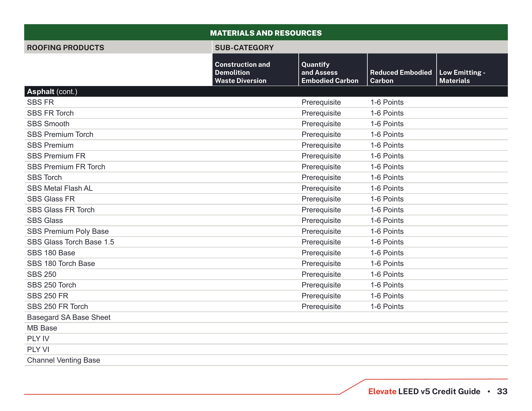Click the SBS FR product name
The image size is (532, 411).
(40, 102)
